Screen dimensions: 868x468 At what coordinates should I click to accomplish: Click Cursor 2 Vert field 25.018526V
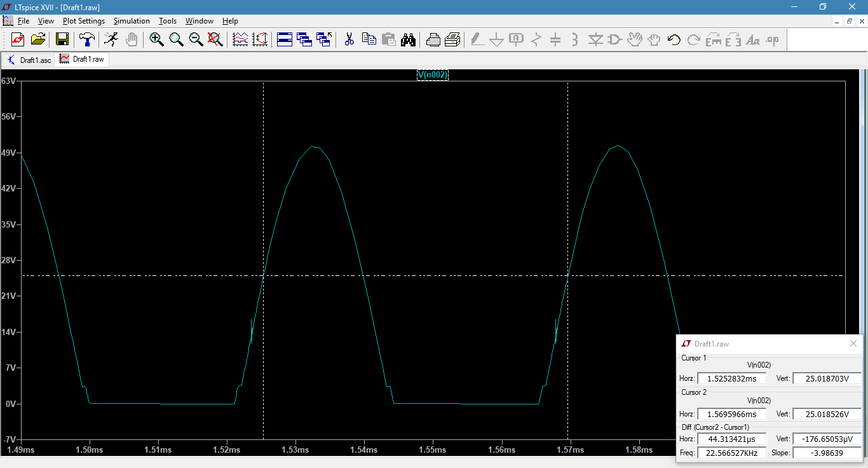point(826,414)
